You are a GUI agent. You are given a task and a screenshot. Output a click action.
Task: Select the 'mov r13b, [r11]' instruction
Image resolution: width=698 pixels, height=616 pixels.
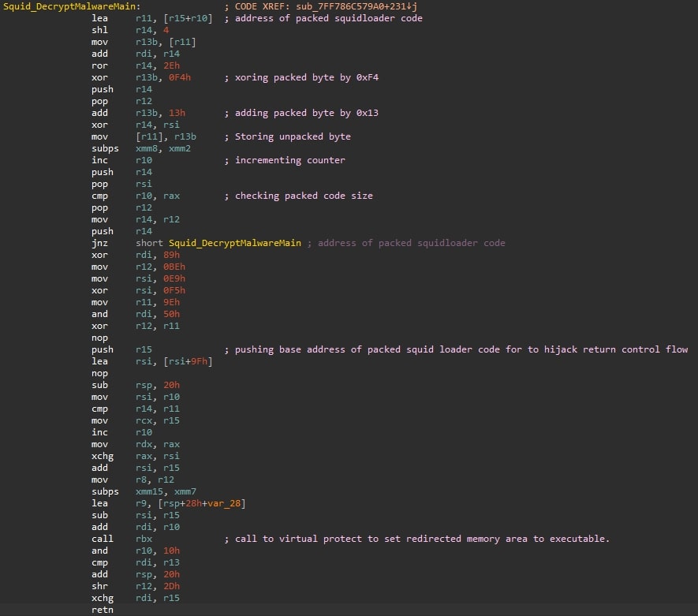coord(144,42)
